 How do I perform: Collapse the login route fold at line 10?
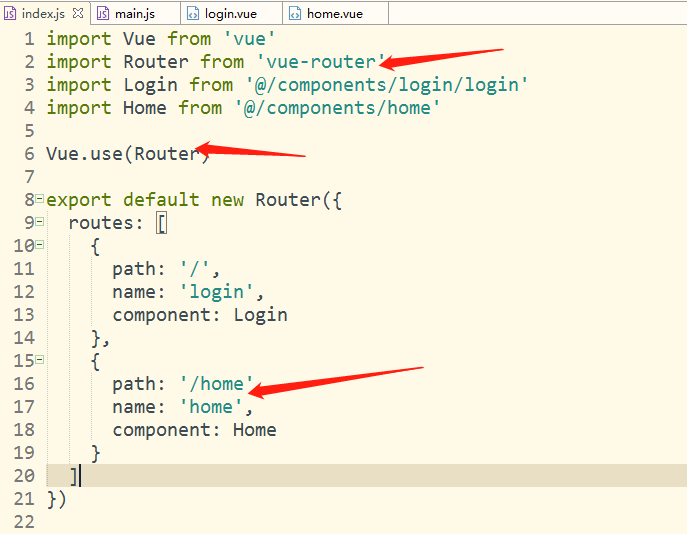[39, 244]
